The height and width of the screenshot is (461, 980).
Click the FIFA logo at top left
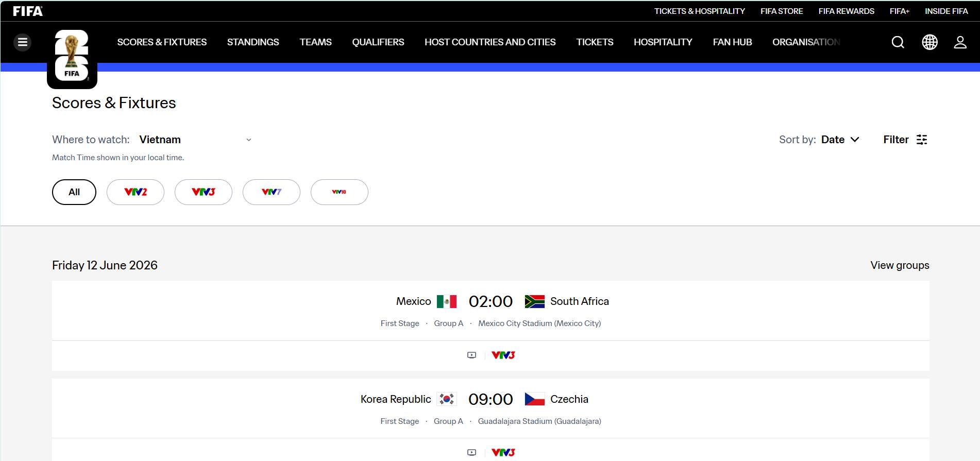pos(28,11)
